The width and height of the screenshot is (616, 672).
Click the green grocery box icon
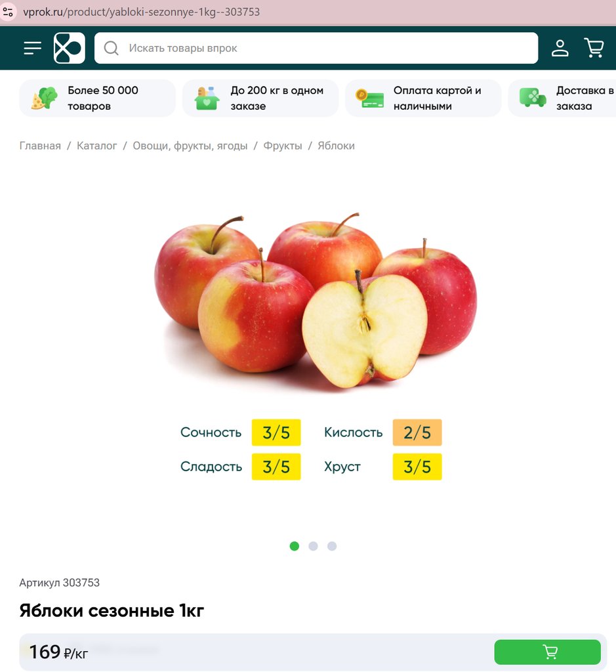pos(207,98)
